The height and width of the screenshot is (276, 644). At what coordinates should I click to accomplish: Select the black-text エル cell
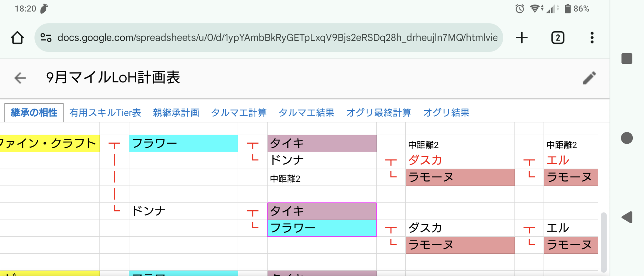click(571, 228)
